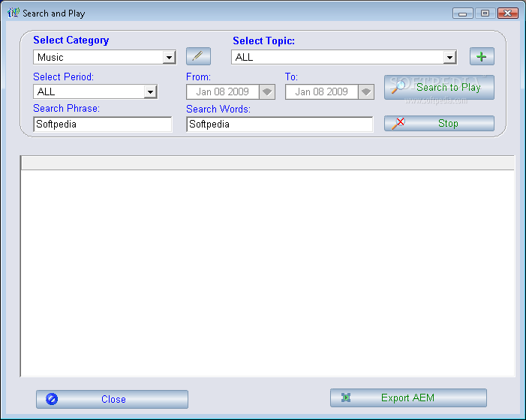Open the Select Topic dropdown showing ALL
The image size is (526, 420).
click(449, 57)
